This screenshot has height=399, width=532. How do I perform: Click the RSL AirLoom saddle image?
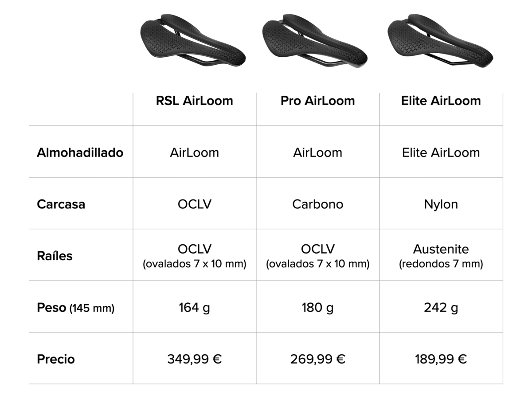(x=192, y=41)
